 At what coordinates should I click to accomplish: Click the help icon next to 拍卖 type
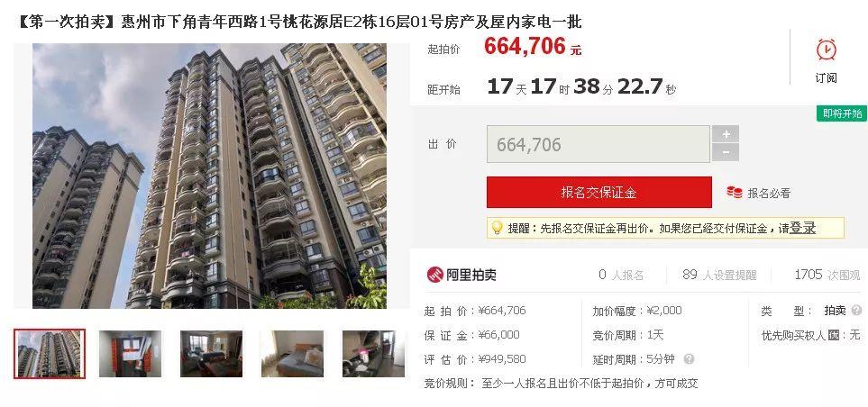tap(856, 311)
